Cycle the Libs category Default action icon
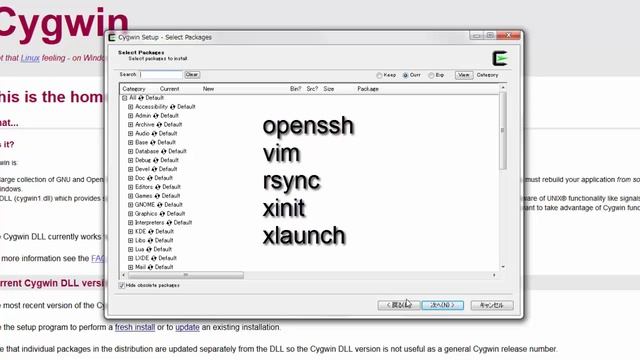640x360 pixels. [x=150, y=241]
